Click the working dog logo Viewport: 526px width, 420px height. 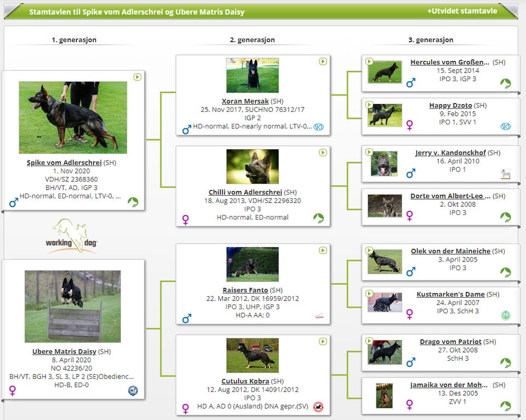click(x=71, y=236)
